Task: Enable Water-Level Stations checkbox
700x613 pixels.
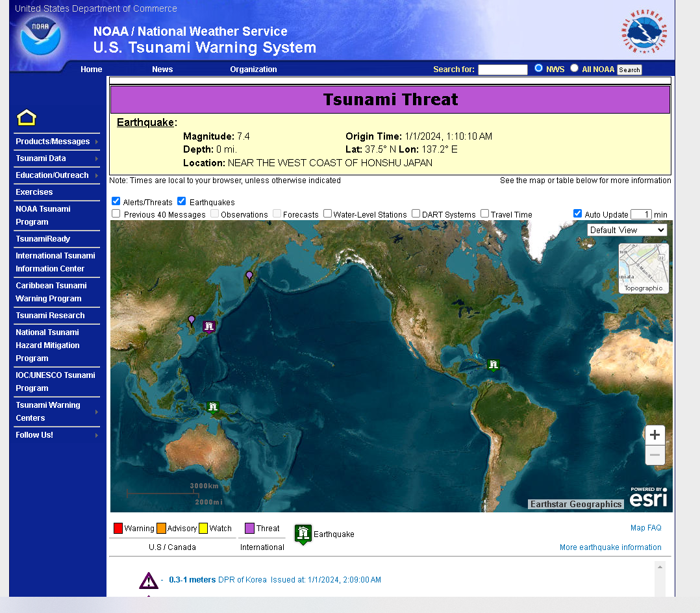Action: [328, 214]
